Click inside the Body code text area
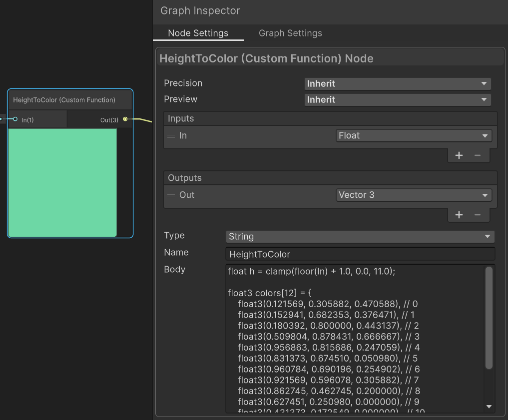The width and height of the screenshot is (508, 420). [355, 339]
